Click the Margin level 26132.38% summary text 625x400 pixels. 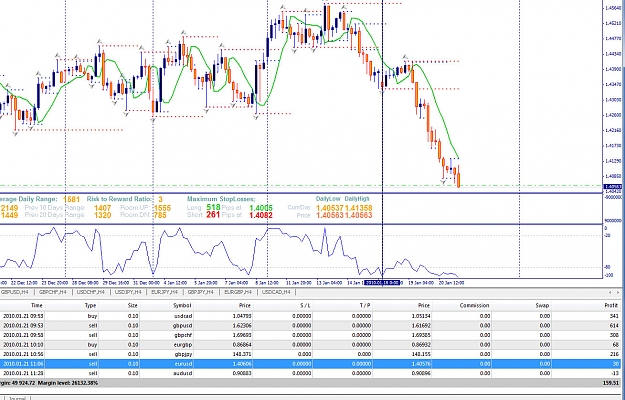point(66,383)
